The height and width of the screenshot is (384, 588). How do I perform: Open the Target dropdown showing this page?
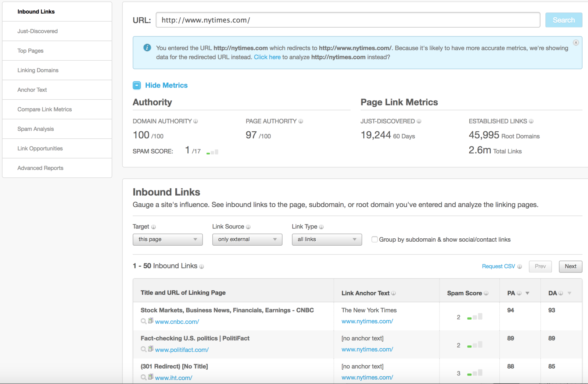tap(168, 239)
